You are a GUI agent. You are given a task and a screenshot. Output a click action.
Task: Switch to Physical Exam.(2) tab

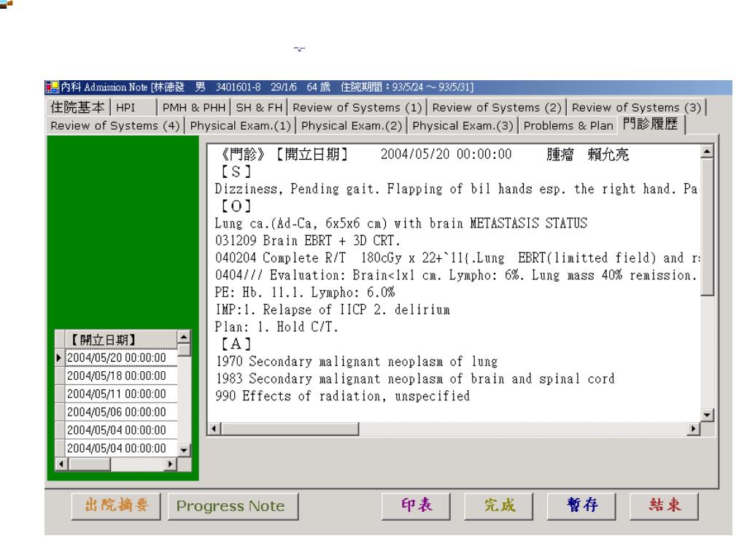[x=352, y=125]
